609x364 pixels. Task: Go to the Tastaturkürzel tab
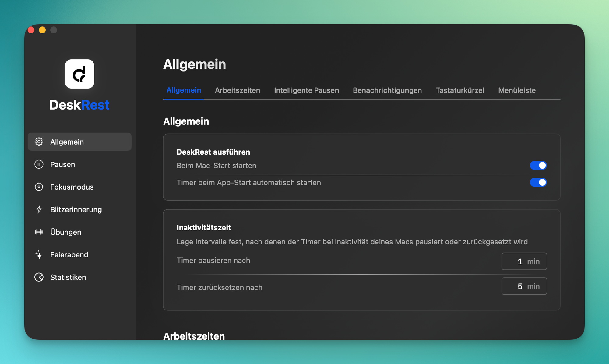[460, 90]
